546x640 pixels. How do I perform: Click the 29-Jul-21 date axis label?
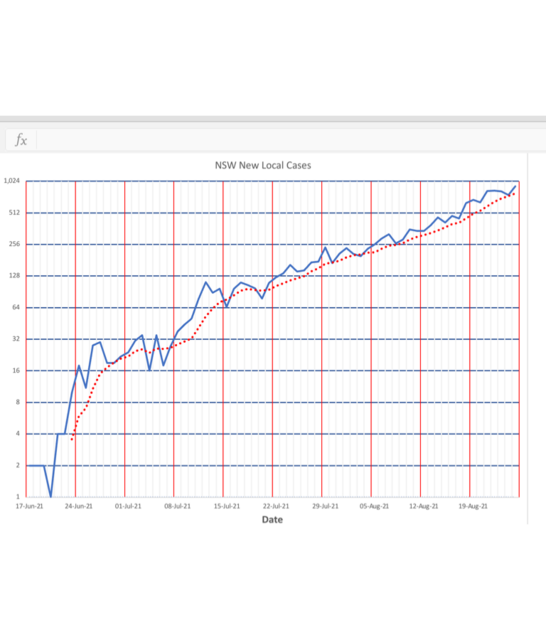[x=325, y=506]
